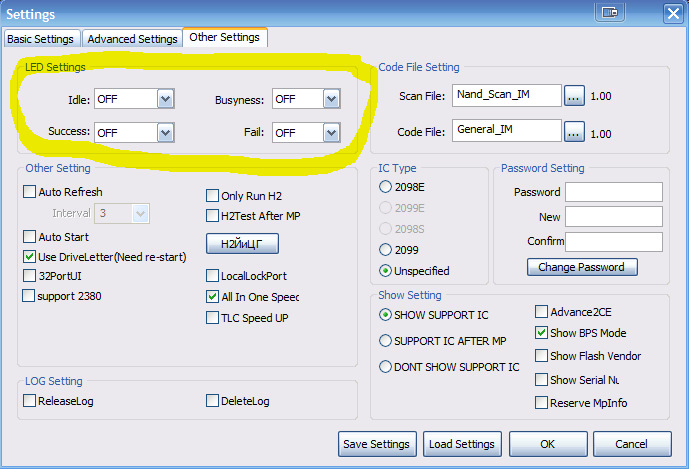Browse for the Code File
Image resolution: width=689 pixels, height=469 pixels.
(x=574, y=131)
